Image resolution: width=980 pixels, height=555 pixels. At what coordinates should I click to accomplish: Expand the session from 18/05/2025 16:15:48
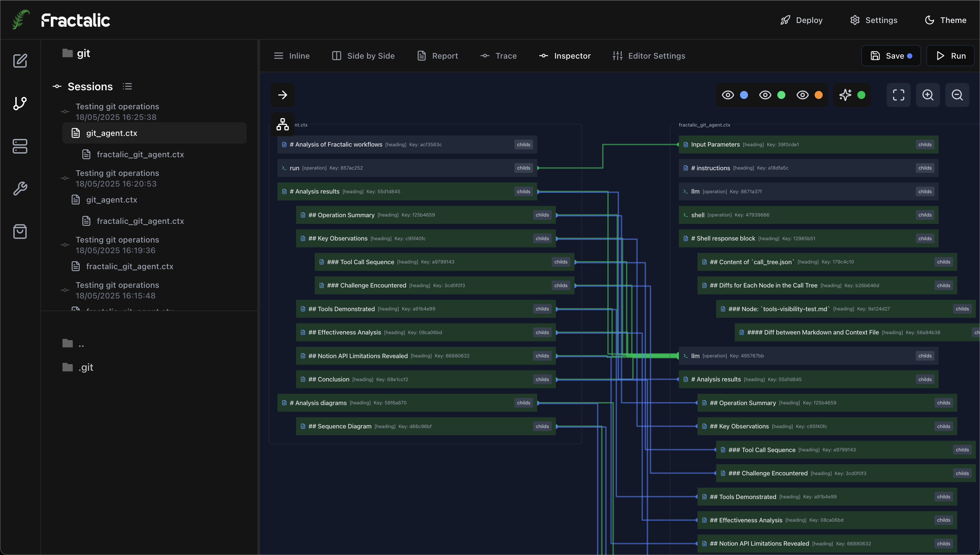[65, 290]
